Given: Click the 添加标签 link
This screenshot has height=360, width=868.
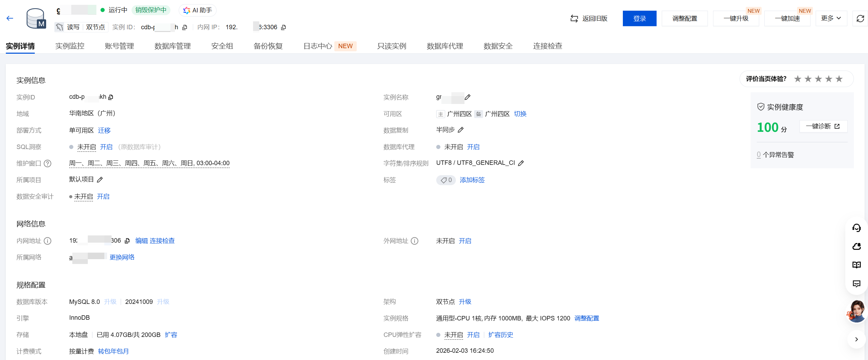Looking at the screenshot, I should (x=472, y=180).
